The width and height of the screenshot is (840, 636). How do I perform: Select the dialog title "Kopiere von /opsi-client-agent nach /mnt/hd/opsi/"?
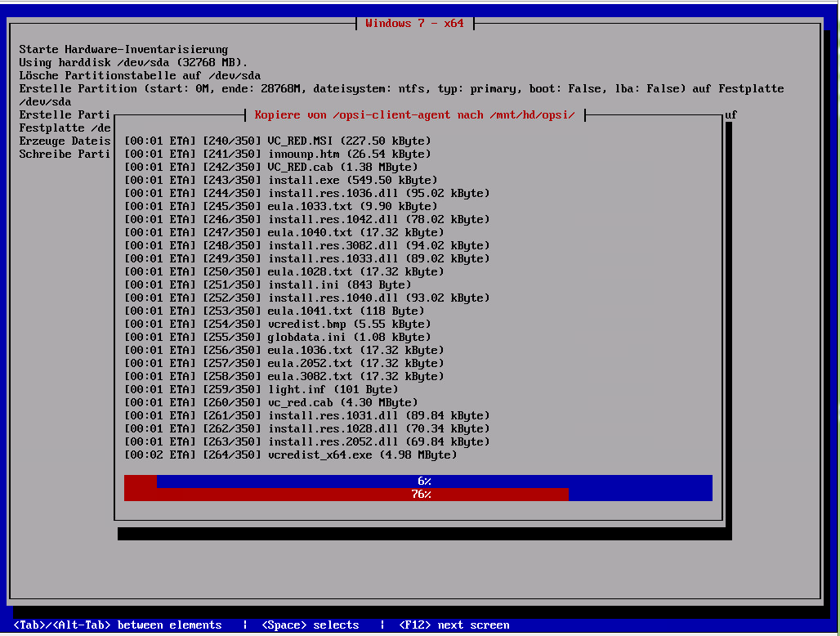coord(414,115)
